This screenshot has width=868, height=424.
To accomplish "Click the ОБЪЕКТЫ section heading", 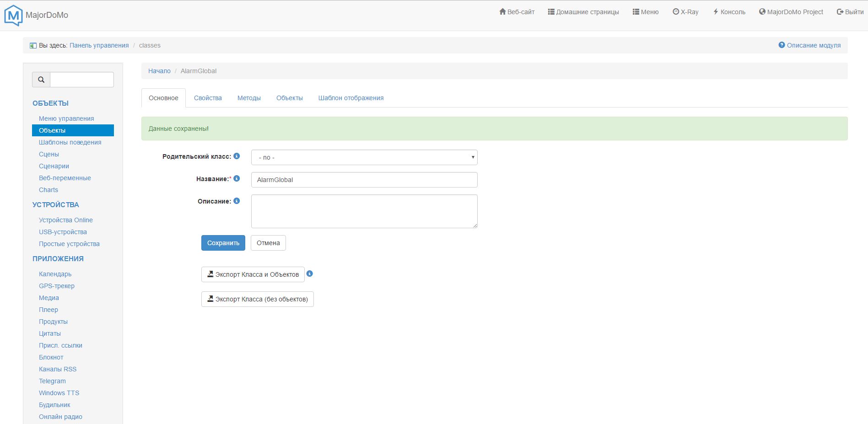I will 50,103.
